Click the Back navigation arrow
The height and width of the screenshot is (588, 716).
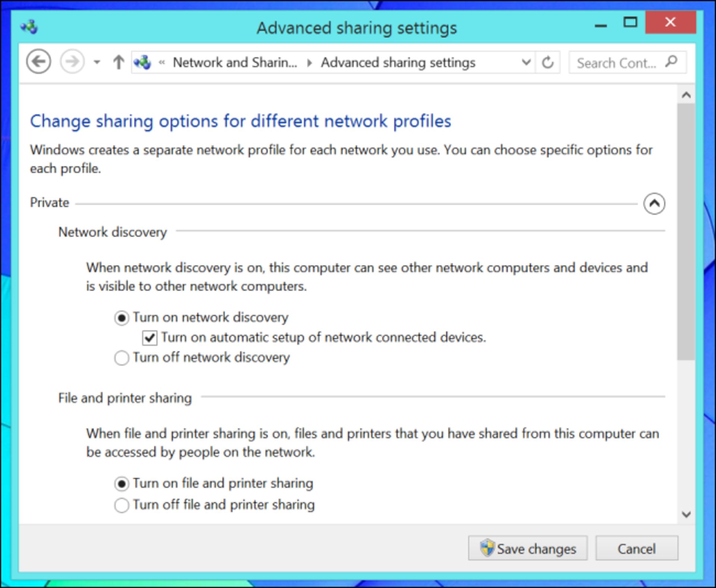38,62
